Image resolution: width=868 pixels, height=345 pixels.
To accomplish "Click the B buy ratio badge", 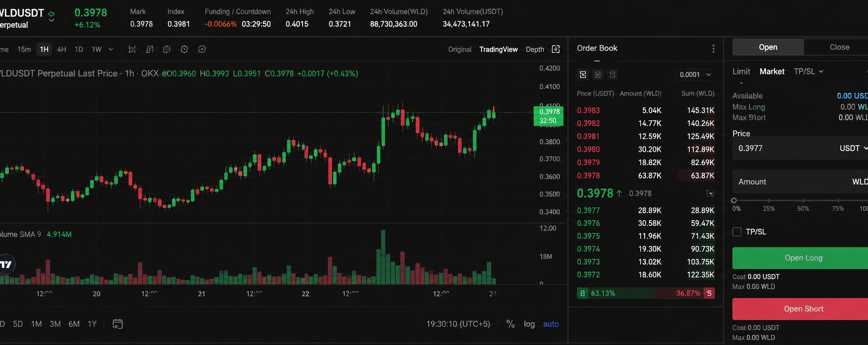I will (583, 293).
